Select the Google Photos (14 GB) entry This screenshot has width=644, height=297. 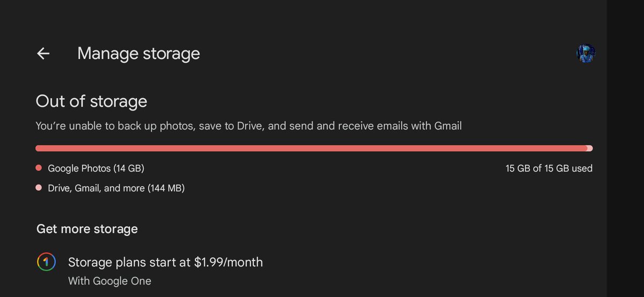96,168
